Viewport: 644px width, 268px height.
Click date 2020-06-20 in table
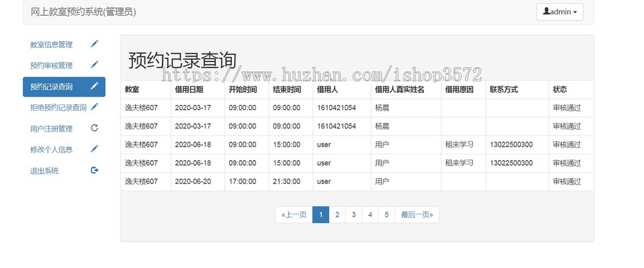click(x=193, y=182)
